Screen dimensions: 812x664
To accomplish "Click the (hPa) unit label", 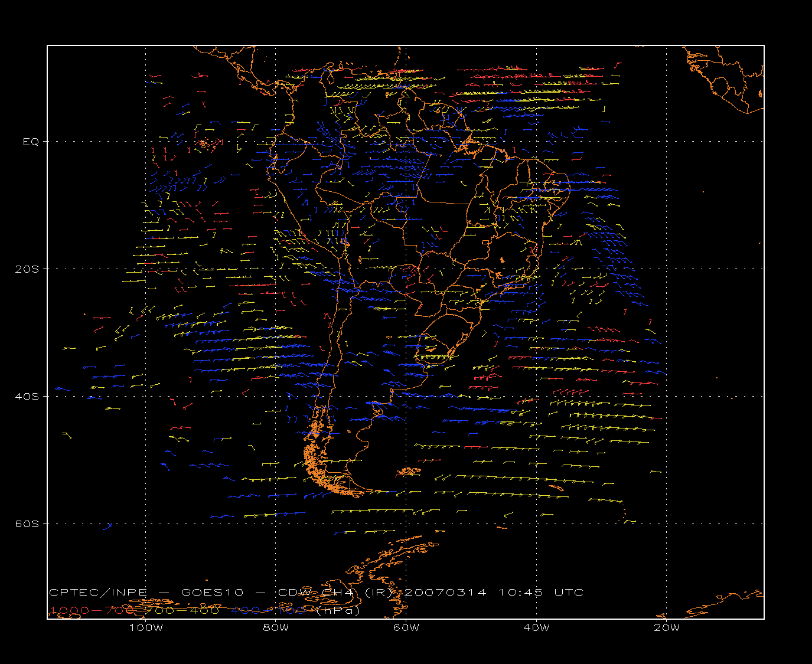I will click(338, 611).
